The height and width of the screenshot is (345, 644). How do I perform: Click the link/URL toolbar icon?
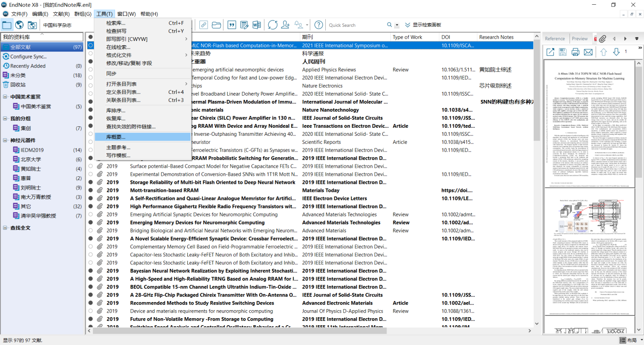[203, 25]
